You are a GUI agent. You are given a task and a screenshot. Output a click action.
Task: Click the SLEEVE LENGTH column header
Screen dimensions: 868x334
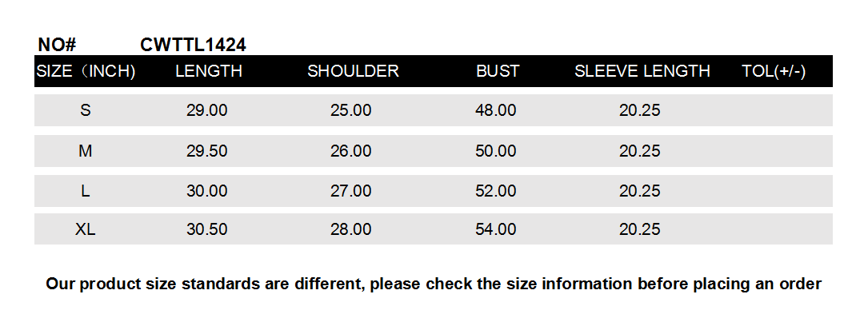(642, 71)
